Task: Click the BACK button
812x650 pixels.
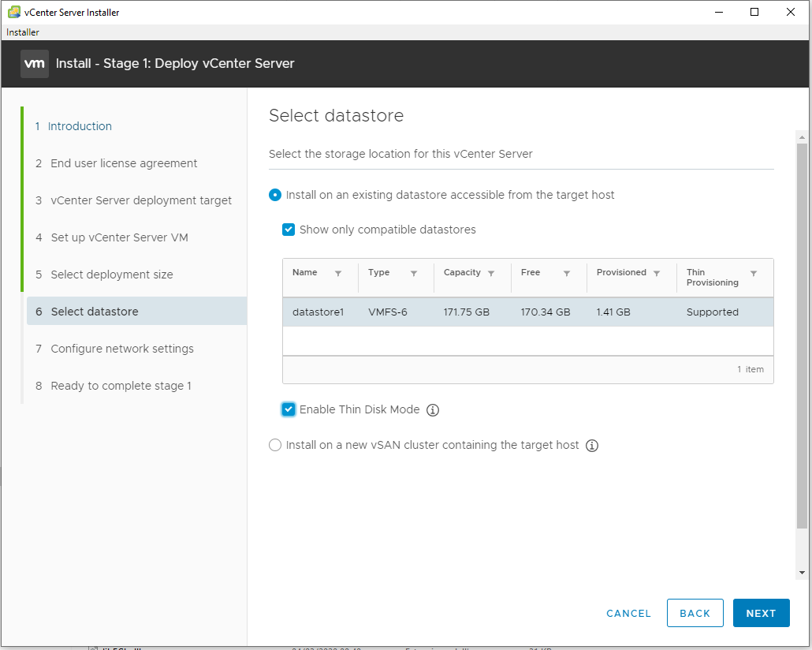Action: pos(695,613)
